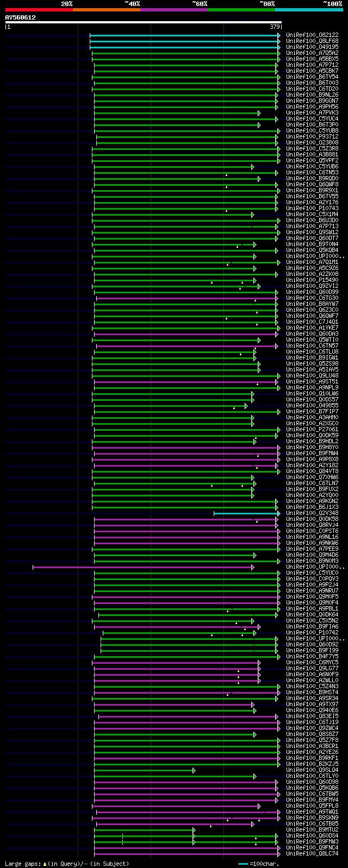Click label UniRef100_P93712
The width and height of the screenshot is (348, 868).
click(312, 136)
